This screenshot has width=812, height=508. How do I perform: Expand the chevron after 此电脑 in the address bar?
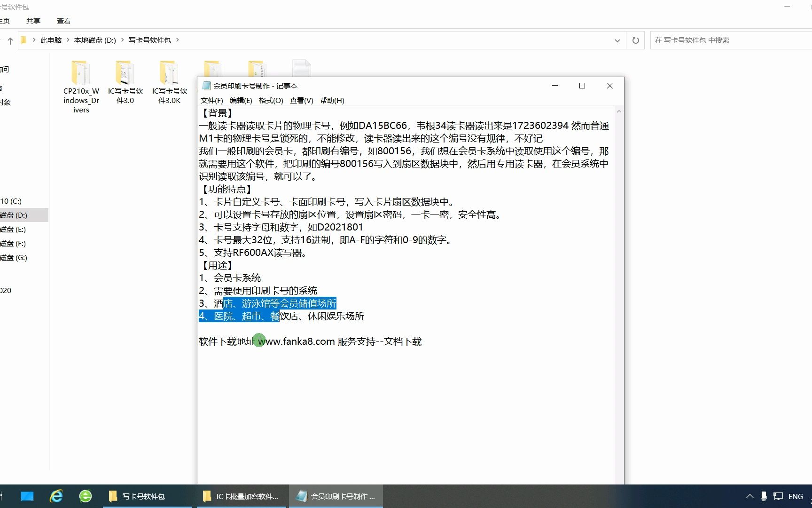coord(68,40)
